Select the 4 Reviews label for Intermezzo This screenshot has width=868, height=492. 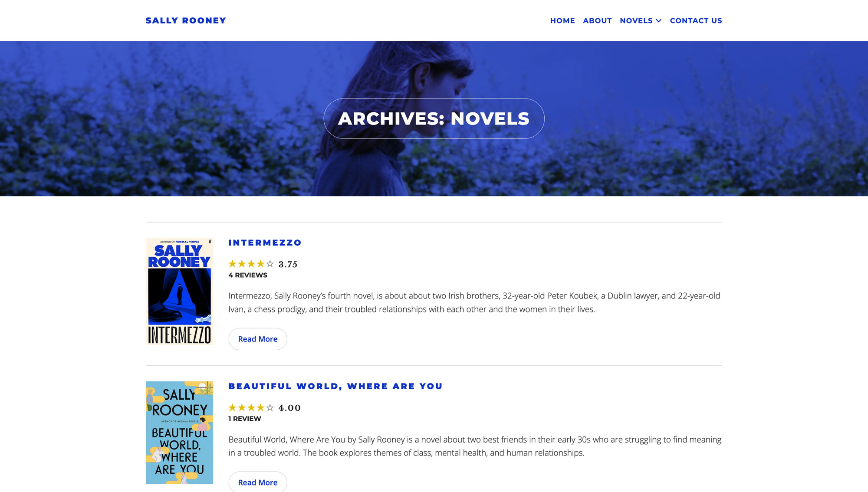click(248, 275)
